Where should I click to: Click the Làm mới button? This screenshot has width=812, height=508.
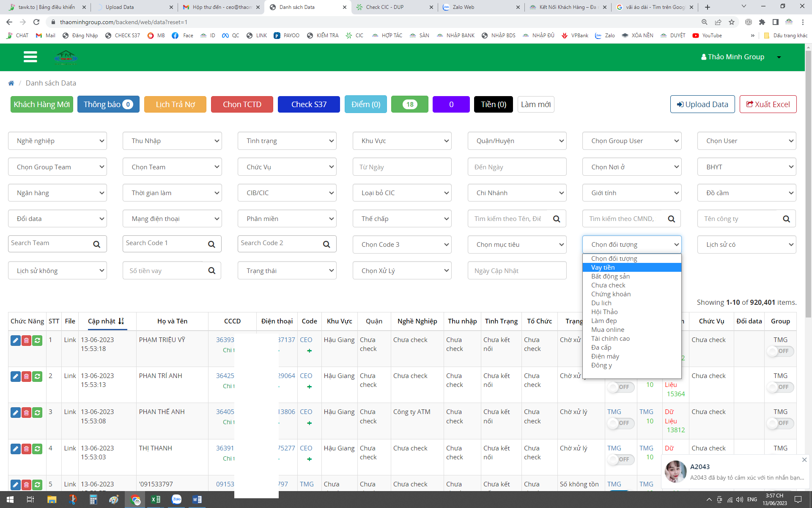click(536, 105)
